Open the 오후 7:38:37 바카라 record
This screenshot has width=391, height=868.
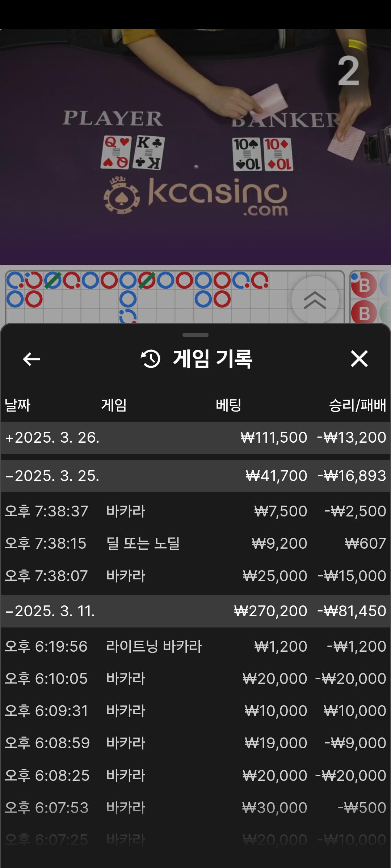click(x=195, y=511)
